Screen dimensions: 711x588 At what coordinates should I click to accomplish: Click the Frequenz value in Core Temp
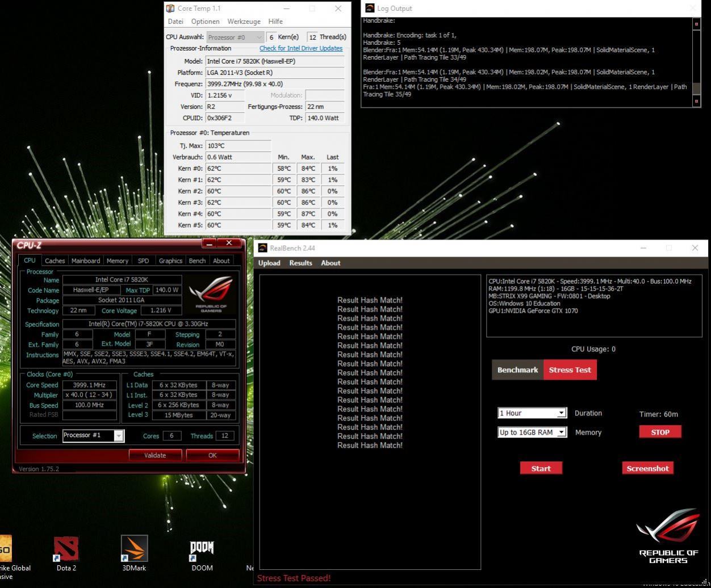coord(275,83)
